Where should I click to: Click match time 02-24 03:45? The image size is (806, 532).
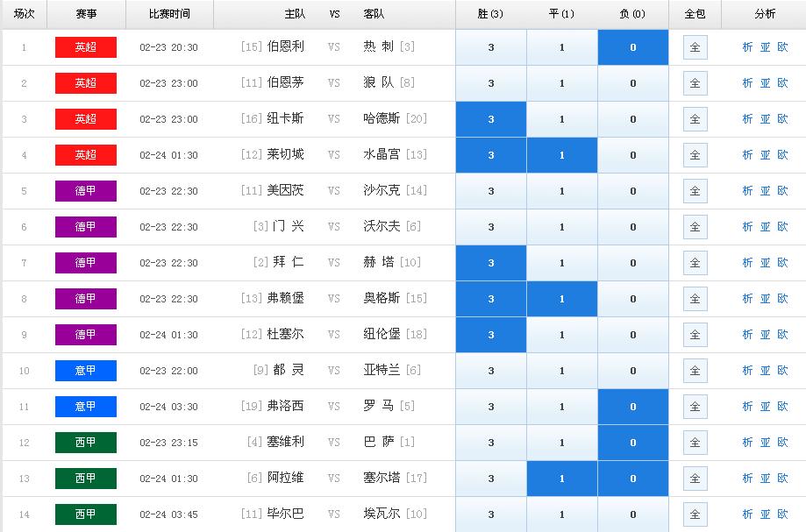point(168,514)
